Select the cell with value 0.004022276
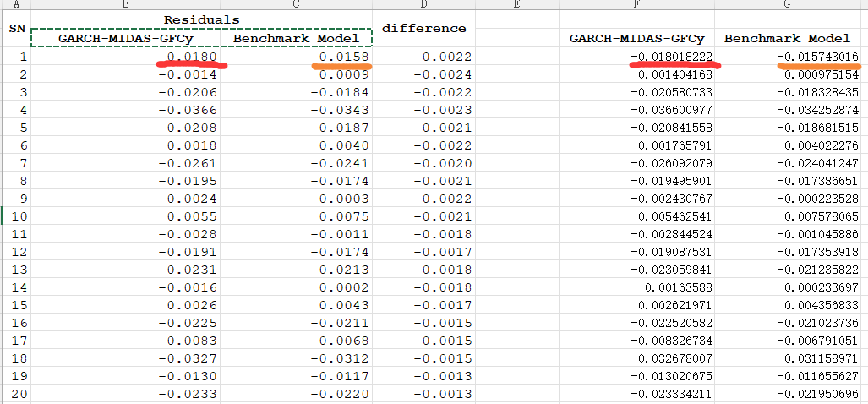Viewport: 868px width, 404px height. pos(816,145)
